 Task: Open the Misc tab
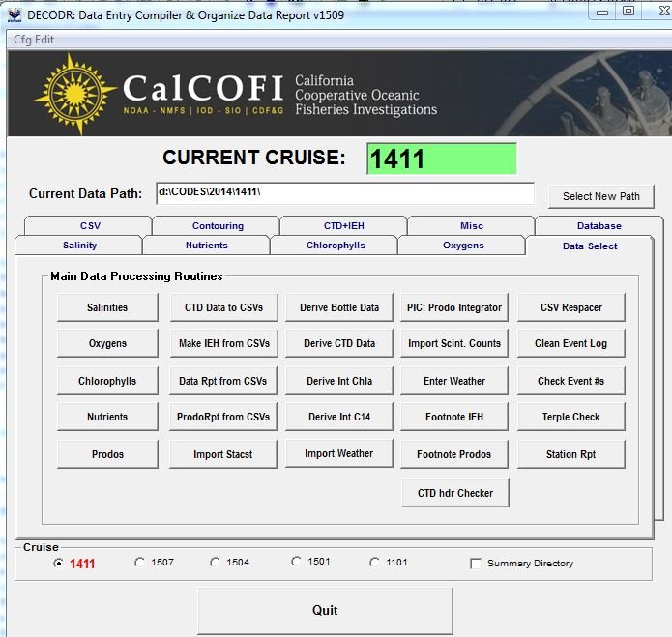[x=472, y=226]
